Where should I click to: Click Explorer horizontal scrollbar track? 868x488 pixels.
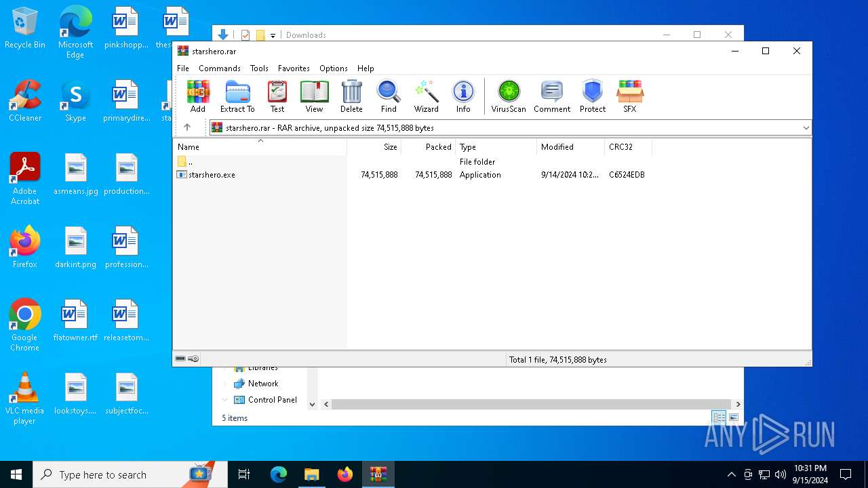coord(532,404)
